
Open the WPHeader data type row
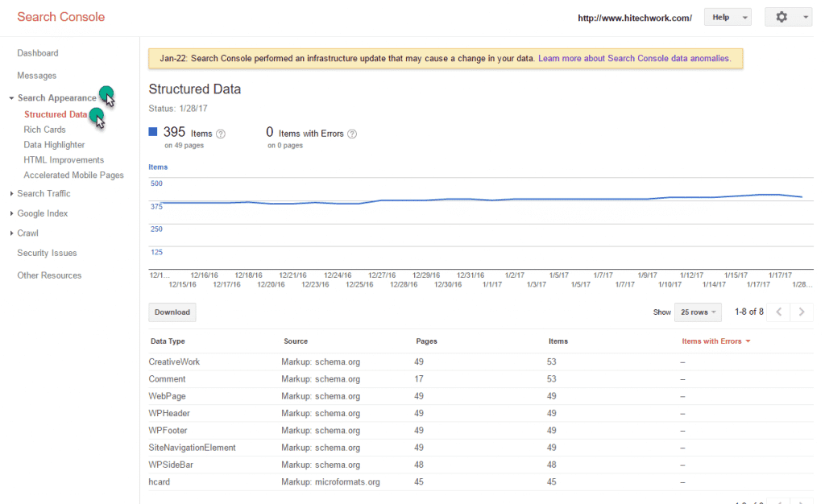480,414
